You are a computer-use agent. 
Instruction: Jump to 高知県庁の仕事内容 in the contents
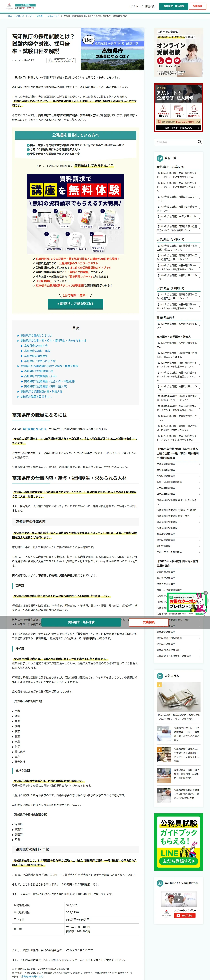[x=36, y=346]
